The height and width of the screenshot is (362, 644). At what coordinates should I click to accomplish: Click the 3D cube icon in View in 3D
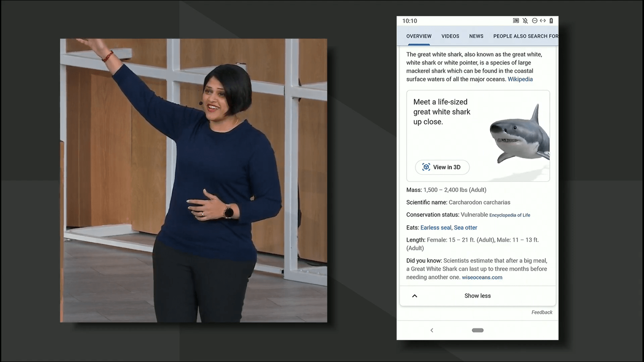tap(426, 167)
